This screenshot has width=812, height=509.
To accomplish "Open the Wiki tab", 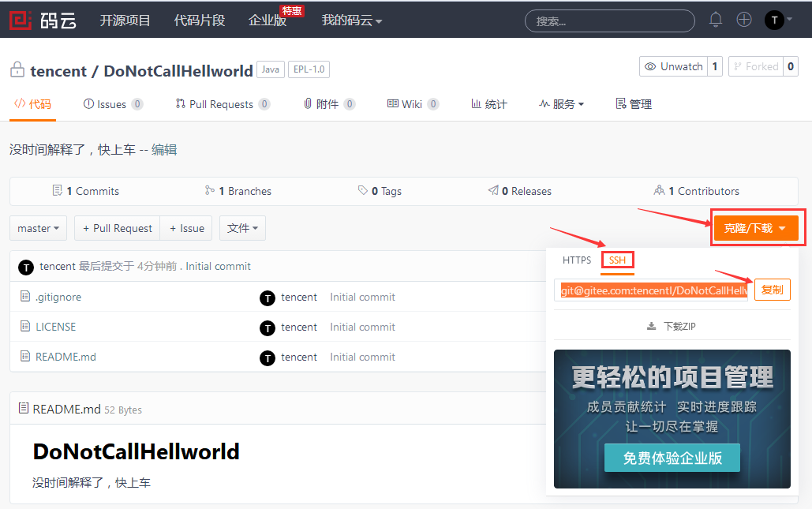I will (413, 104).
